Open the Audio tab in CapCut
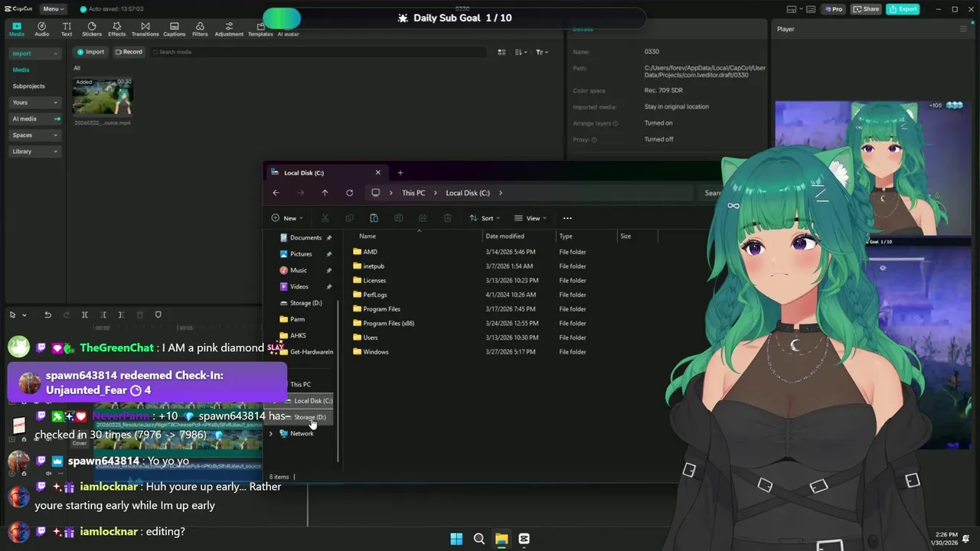980x551 pixels. coord(41,29)
